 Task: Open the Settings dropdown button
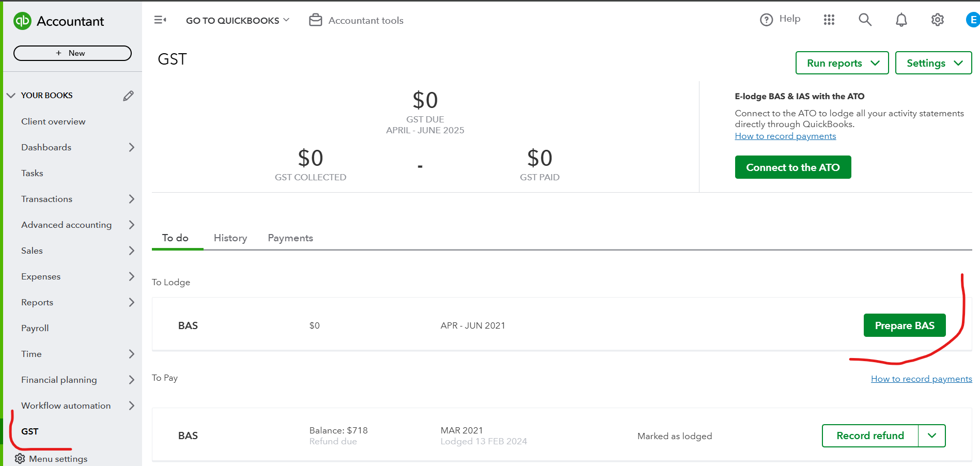click(x=934, y=63)
